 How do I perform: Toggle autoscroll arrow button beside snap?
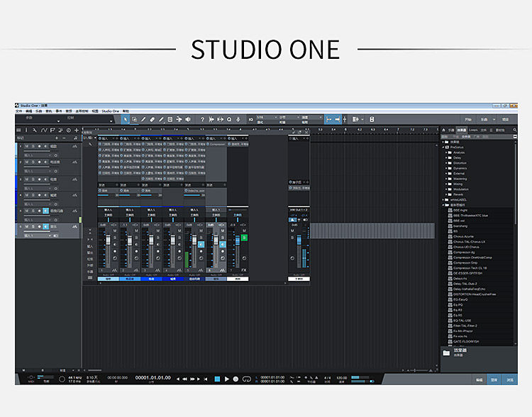pyautogui.click(x=337, y=119)
